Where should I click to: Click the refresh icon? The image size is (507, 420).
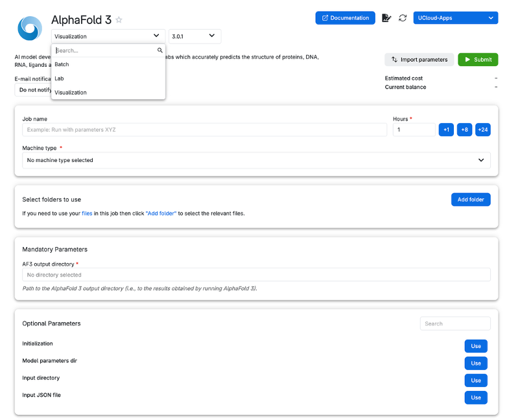point(403,17)
